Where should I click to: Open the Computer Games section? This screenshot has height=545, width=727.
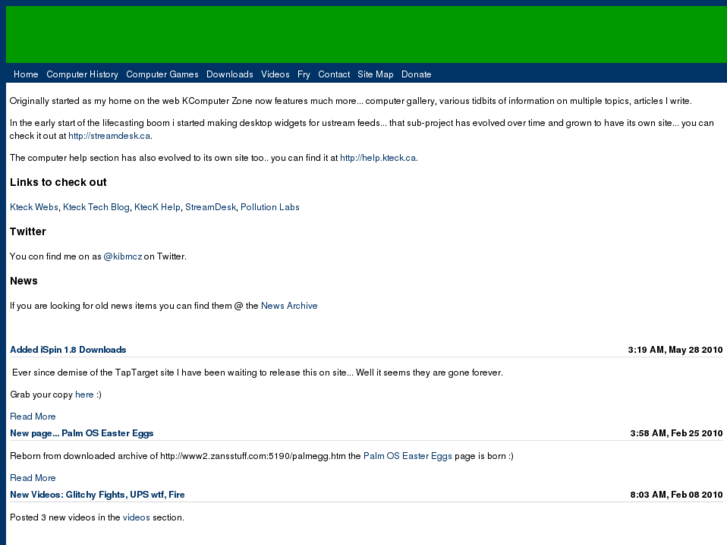[x=162, y=74]
